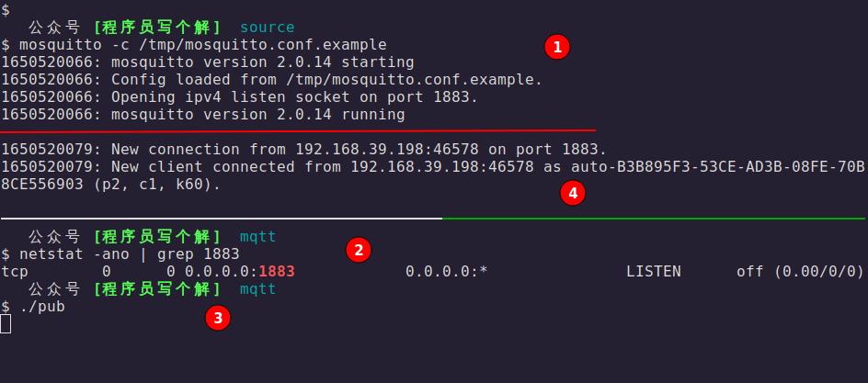868x383 pixels.
Task: Click the red highlighted 1883 in netstat output
Action: click(277, 271)
